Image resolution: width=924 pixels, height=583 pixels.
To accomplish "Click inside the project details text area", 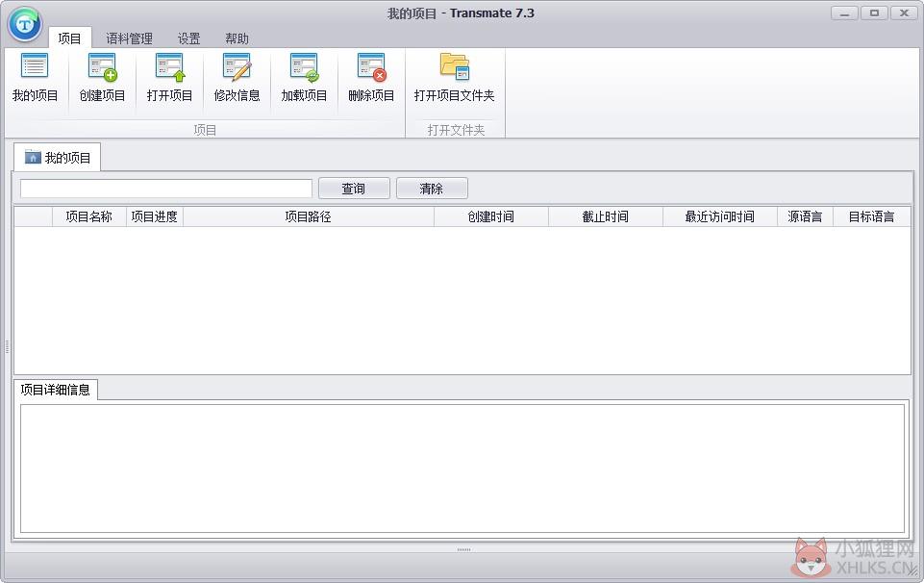I will (x=462, y=469).
